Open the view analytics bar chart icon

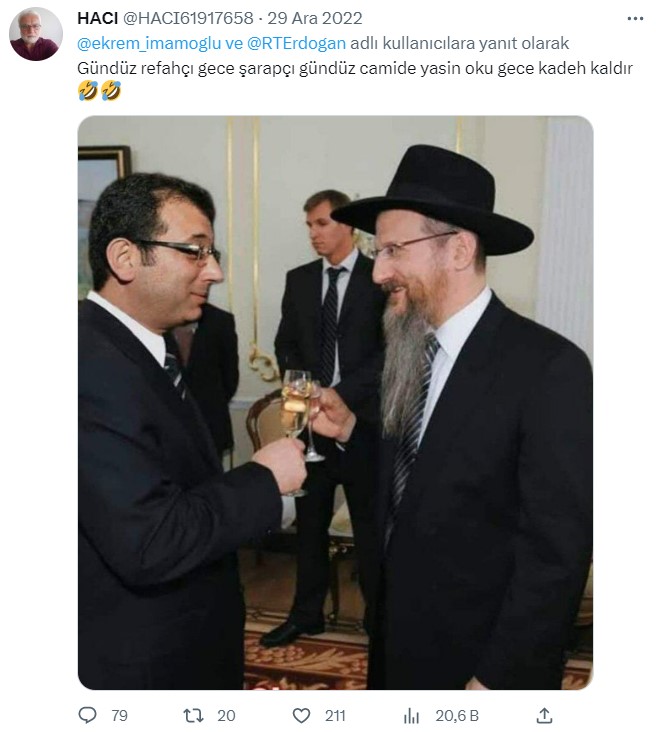(x=411, y=715)
